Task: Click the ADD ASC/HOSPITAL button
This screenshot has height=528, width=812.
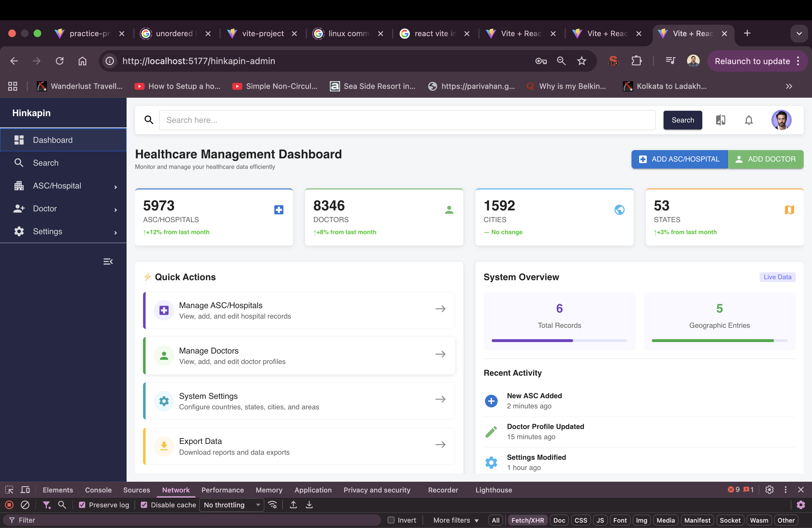Action: tap(679, 159)
